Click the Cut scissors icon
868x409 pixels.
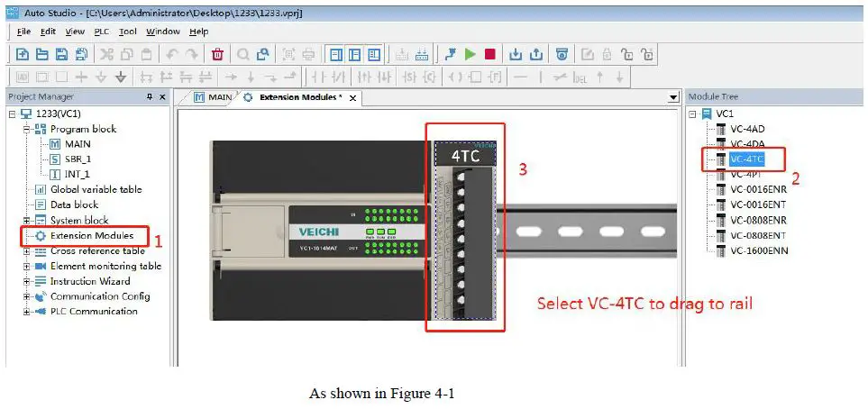[x=107, y=54]
